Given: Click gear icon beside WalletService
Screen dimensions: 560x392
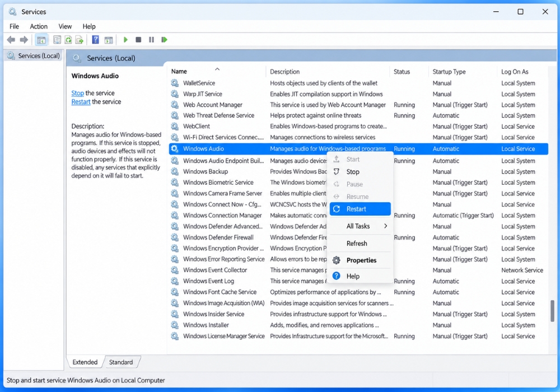Looking at the screenshot, I should pyautogui.click(x=175, y=83).
